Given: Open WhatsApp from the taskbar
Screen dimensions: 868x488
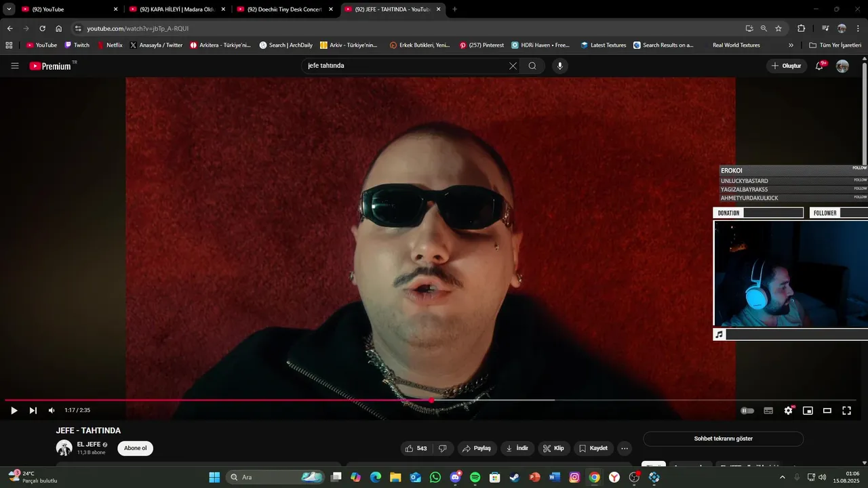Looking at the screenshot, I should tap(435, 477).
